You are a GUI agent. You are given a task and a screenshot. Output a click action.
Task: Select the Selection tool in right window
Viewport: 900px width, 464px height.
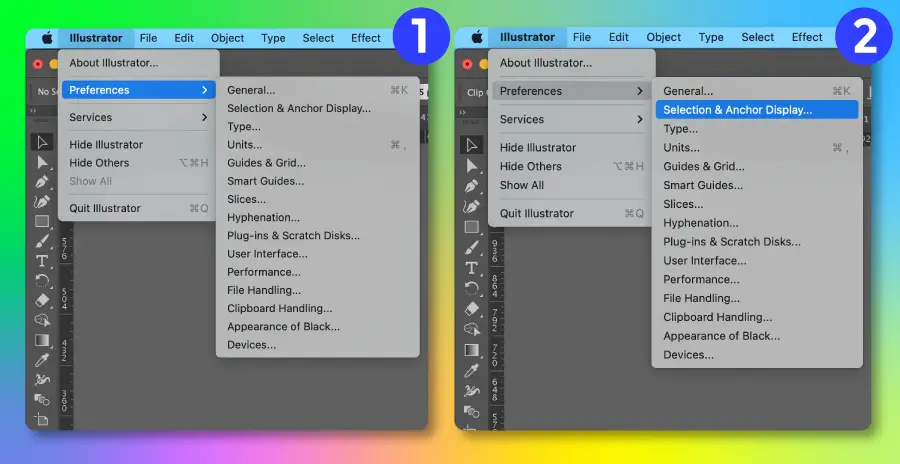(472, 145)
